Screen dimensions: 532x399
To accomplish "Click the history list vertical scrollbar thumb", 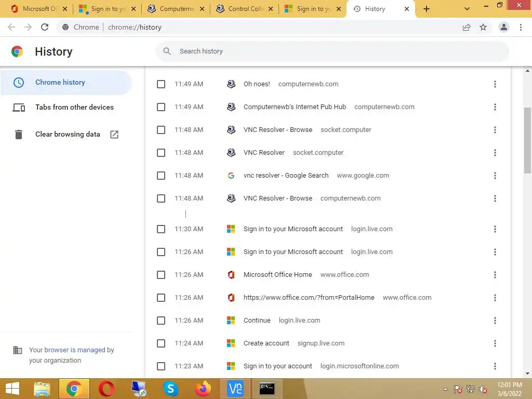I will point(527,140).
